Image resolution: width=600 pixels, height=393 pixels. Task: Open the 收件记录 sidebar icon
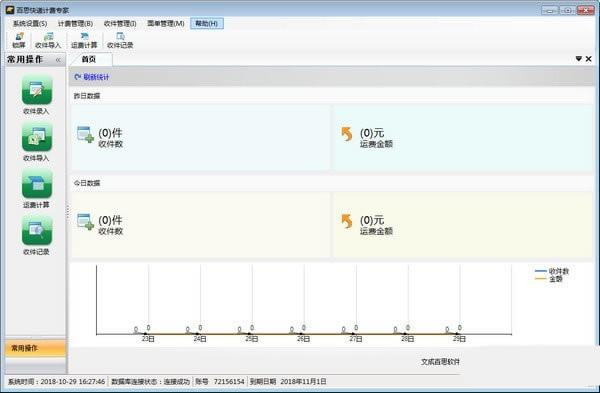[37, 230]
